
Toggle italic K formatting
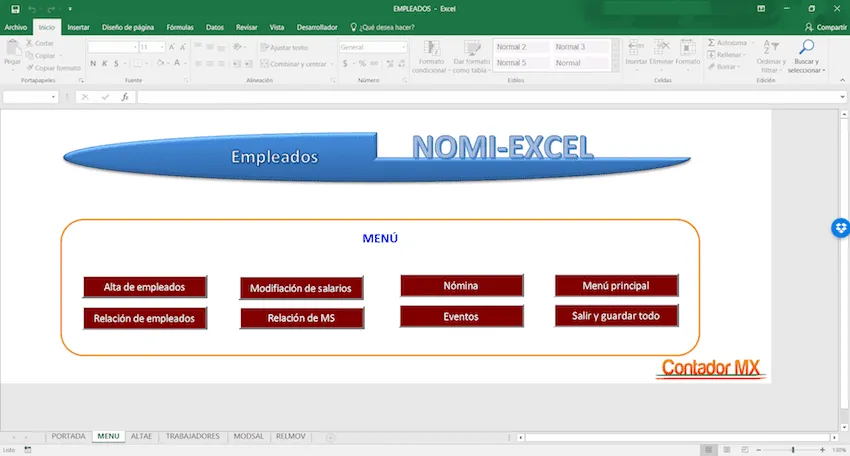click(x=105, y=63)
